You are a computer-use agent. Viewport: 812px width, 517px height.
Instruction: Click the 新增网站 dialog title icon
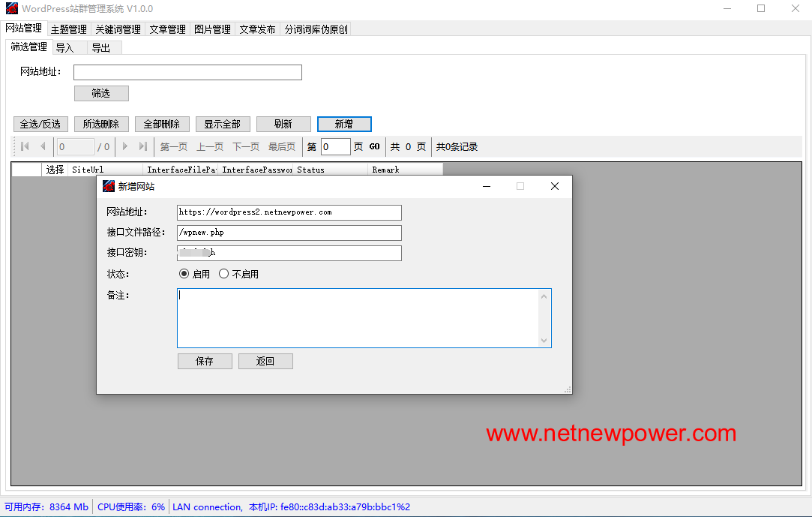point(109,186)
